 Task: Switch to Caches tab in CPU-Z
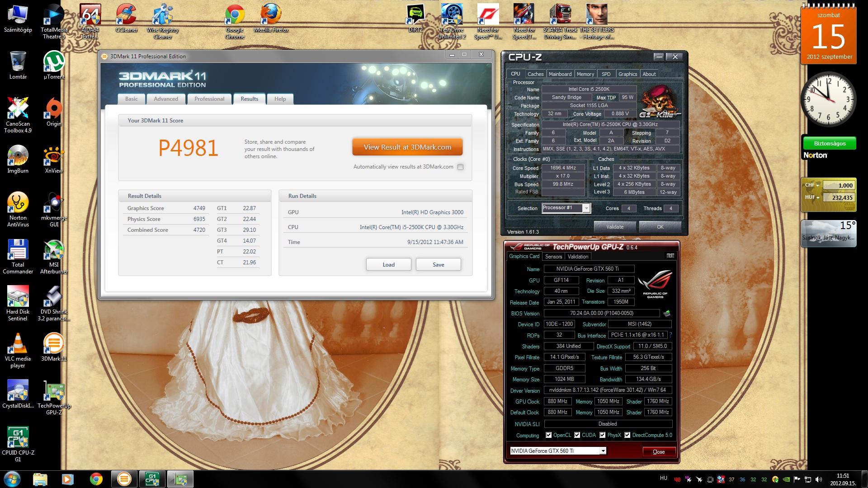click(535, 74)
